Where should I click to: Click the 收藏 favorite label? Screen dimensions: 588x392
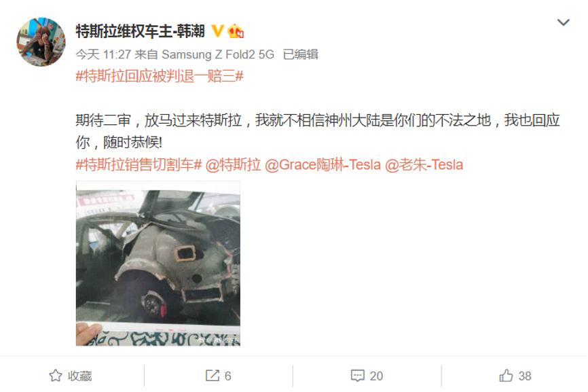point(80,376)
